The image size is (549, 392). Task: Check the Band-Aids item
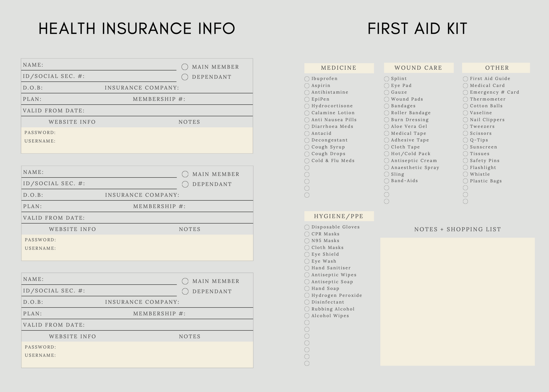(x=386, y=181)
